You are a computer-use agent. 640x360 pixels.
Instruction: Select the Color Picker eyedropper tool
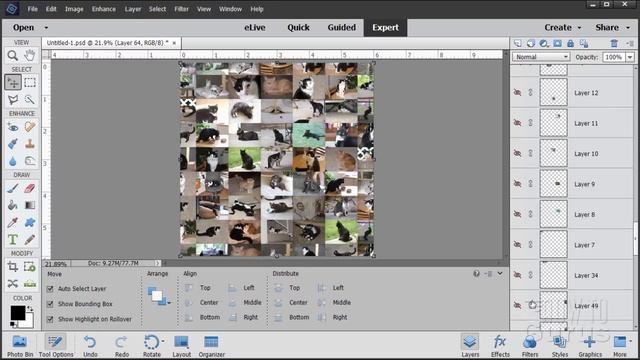point(13,222)
